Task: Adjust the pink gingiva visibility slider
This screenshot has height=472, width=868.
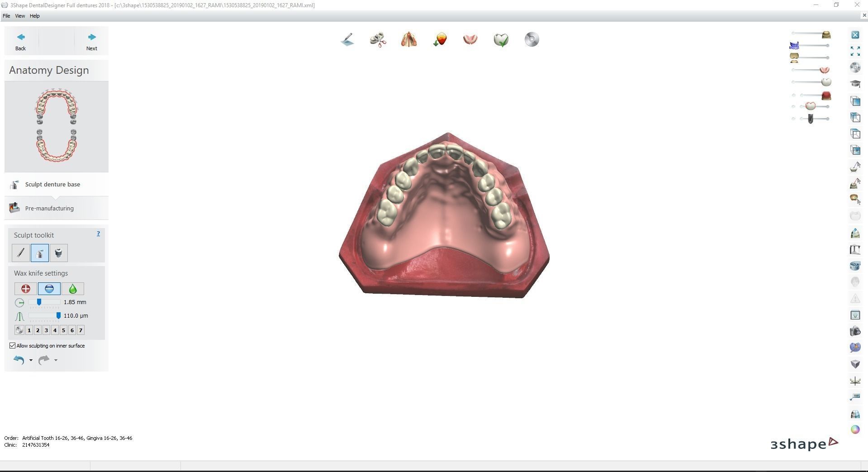Action: click(824, 70)
